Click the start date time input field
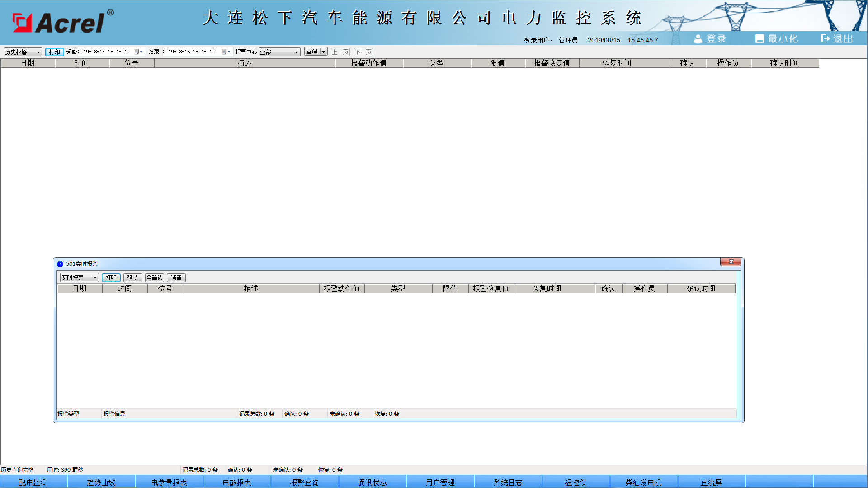 (104, 52)
